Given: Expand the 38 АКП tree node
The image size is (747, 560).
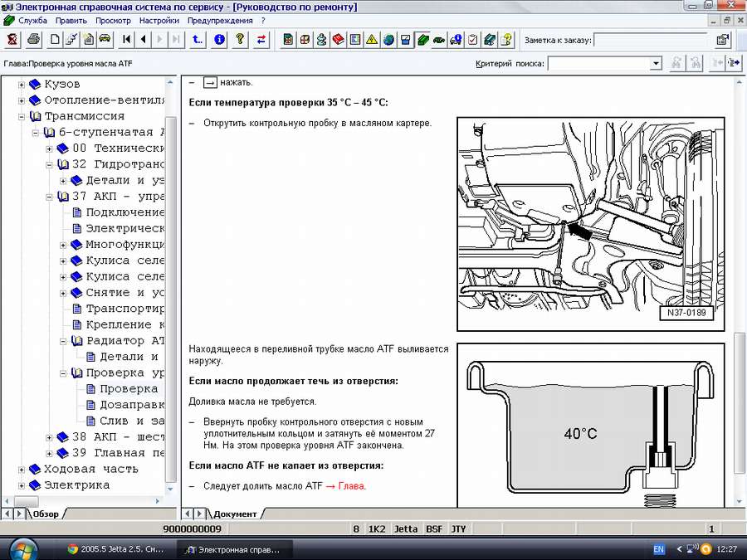Looking at the screenshot, I should pyautogui.click(x=49, y=437).
